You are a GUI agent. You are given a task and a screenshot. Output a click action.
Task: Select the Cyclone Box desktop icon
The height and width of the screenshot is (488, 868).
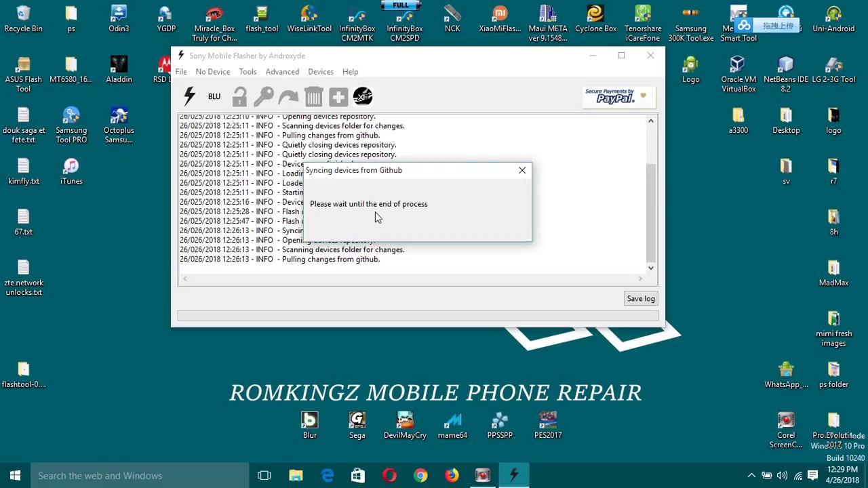tap(595, 19)
